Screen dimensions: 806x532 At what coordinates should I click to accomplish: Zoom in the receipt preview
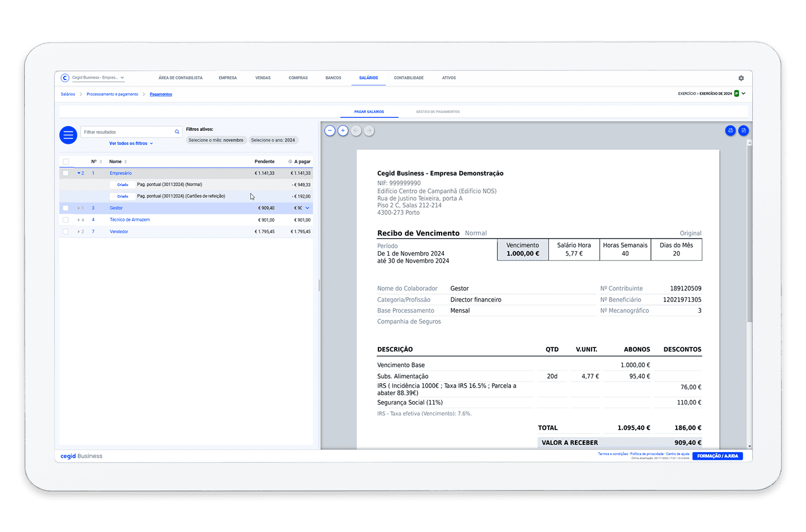(x=343, y=131)
